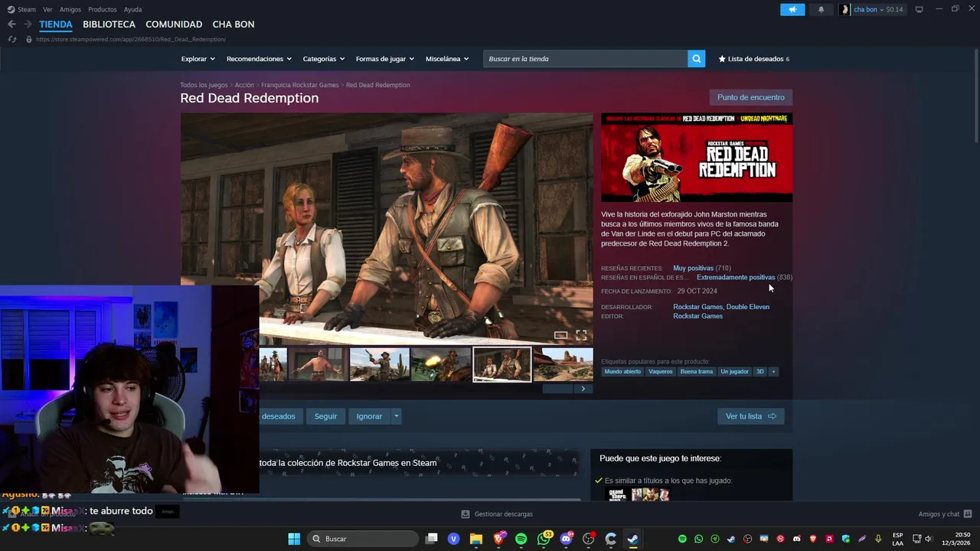980x551 pixels.
Task: Click in the Buscar en la tienda field
Action: (x=586, y=59)
